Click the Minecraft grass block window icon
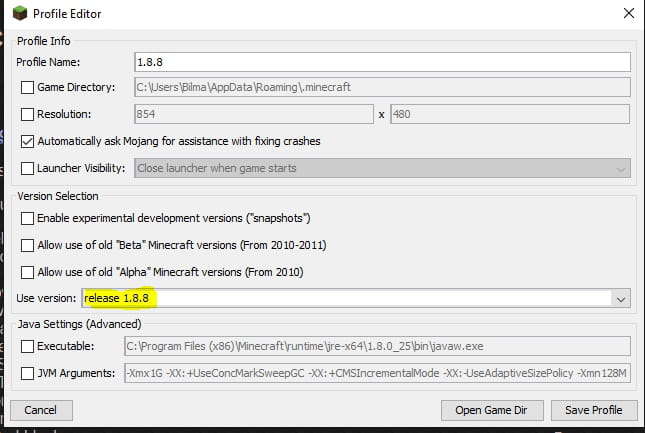The height and width of the screenshot is (433, 645). click(x=19, y=14)
